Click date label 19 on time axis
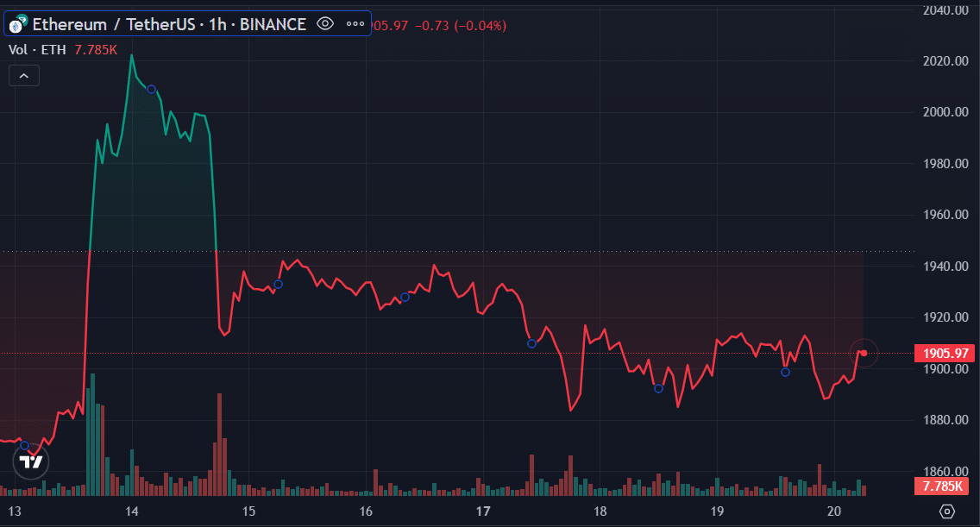The image size is (980, 527). [717, 511]
